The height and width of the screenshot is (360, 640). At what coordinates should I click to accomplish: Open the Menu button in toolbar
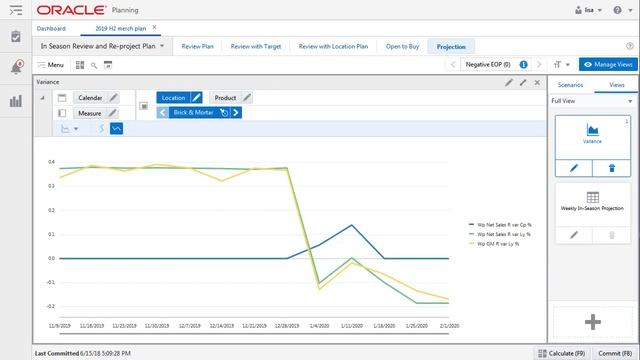(x=51, y=65)
